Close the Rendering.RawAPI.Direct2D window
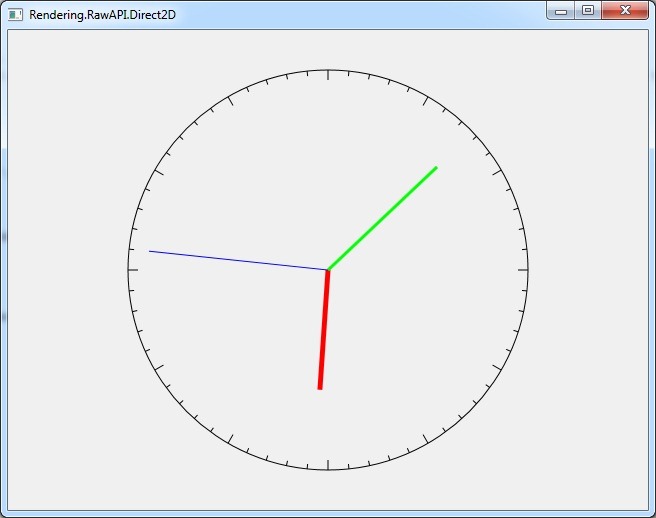Viewport: 656px width, 518px height. point(625,11)
